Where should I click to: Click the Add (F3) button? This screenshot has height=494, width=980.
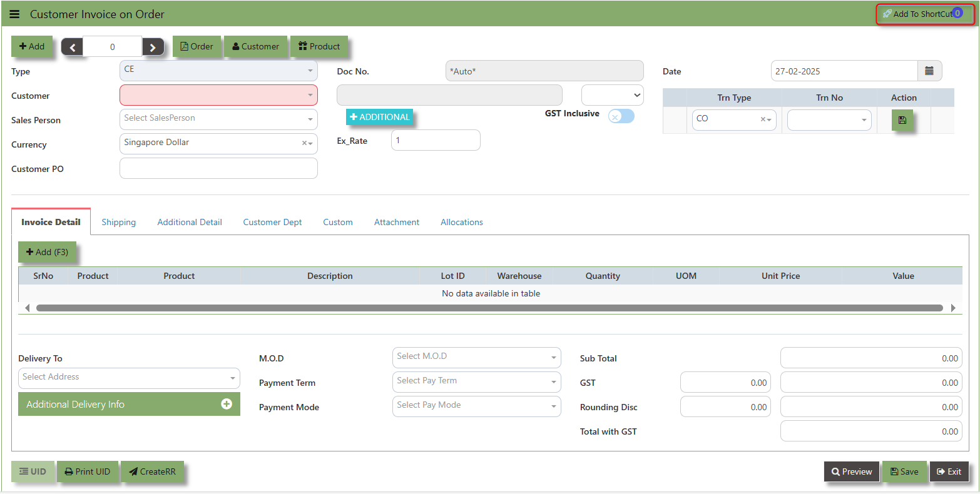click(48, 252)
